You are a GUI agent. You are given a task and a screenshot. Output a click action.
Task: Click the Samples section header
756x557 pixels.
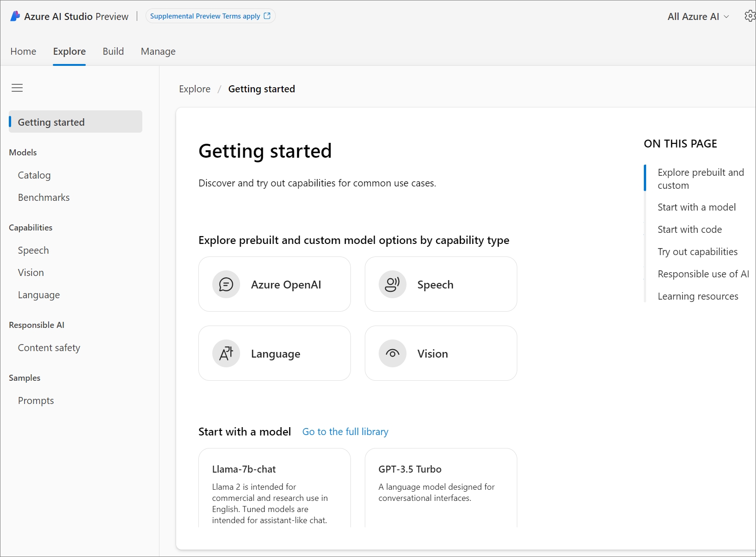coord(25,378)
